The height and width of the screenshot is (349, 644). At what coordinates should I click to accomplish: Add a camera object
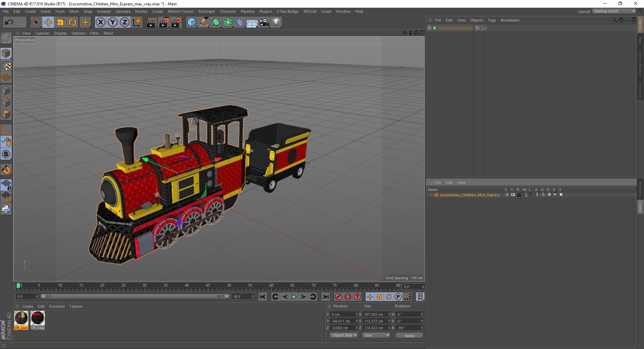pyautogui.click(x=264, y=22)
